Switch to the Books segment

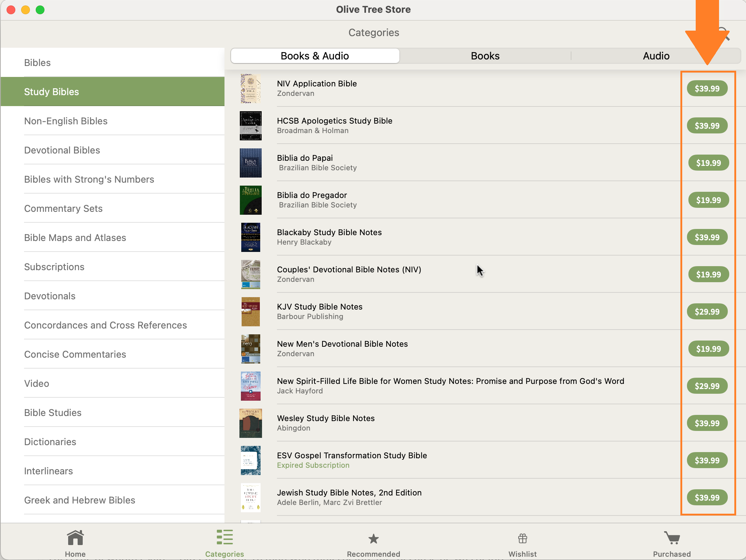point(485,56)
